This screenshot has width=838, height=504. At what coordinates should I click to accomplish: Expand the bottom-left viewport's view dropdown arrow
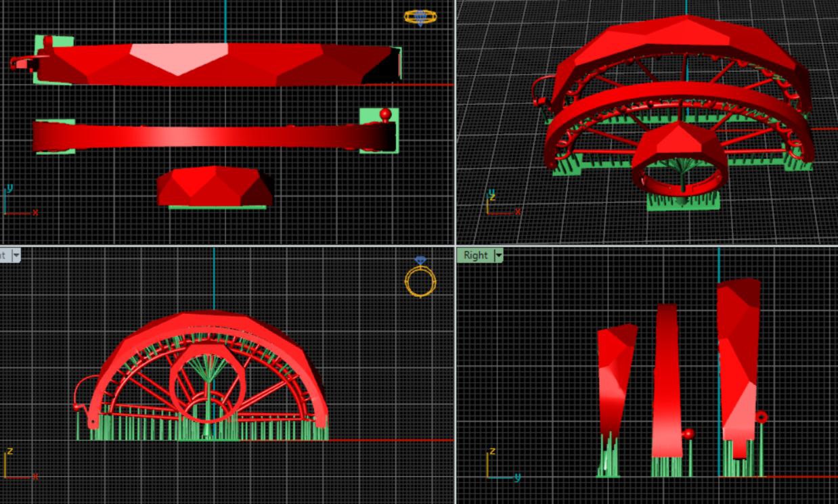click(x=15, y=255)
